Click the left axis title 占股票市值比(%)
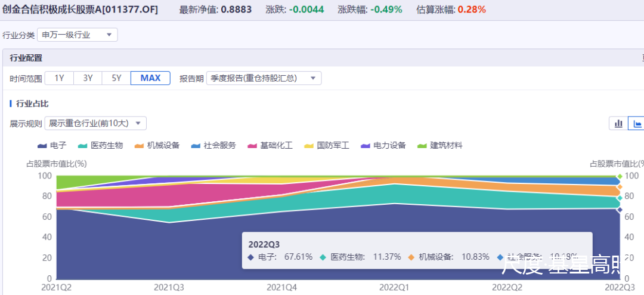 coord(57,164)
